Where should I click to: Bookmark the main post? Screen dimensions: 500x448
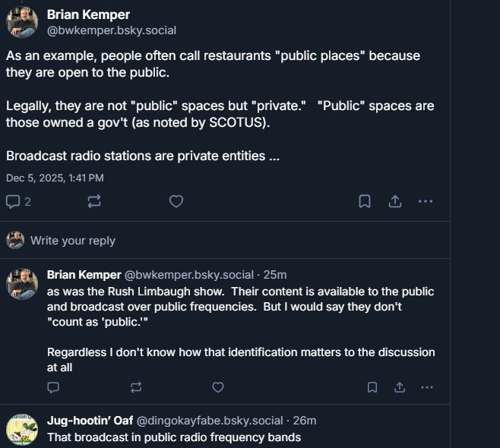(365, 201)
